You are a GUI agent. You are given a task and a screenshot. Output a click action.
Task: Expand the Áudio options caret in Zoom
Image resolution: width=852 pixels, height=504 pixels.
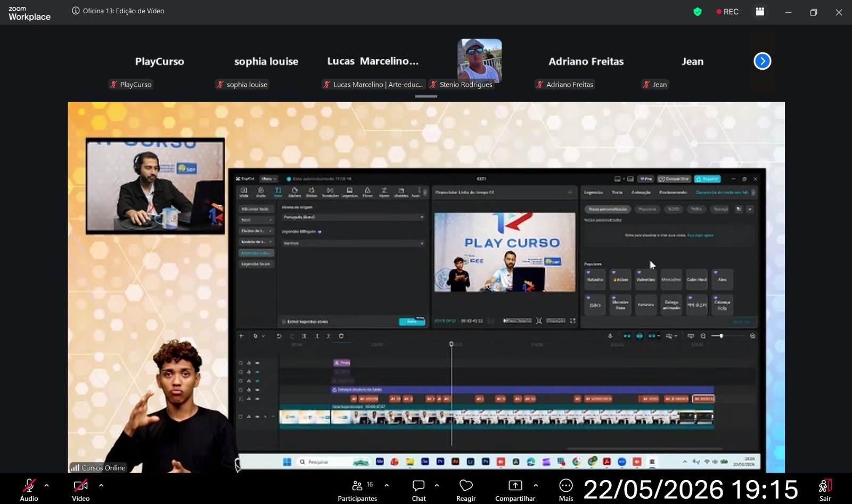(x=46, y=485)
